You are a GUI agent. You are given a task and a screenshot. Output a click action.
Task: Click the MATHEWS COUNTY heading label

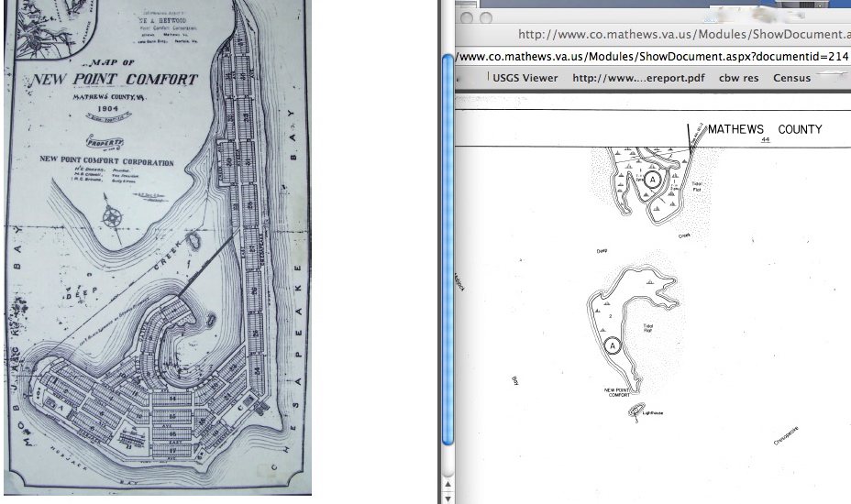coord(765,129)
